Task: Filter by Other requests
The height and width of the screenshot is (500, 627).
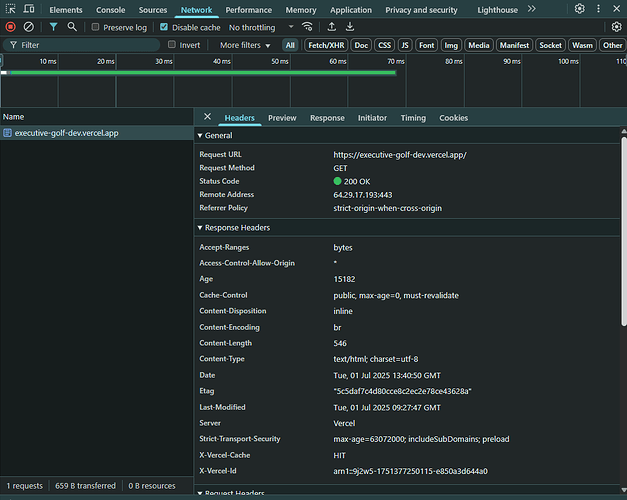Action: (613, 45)
